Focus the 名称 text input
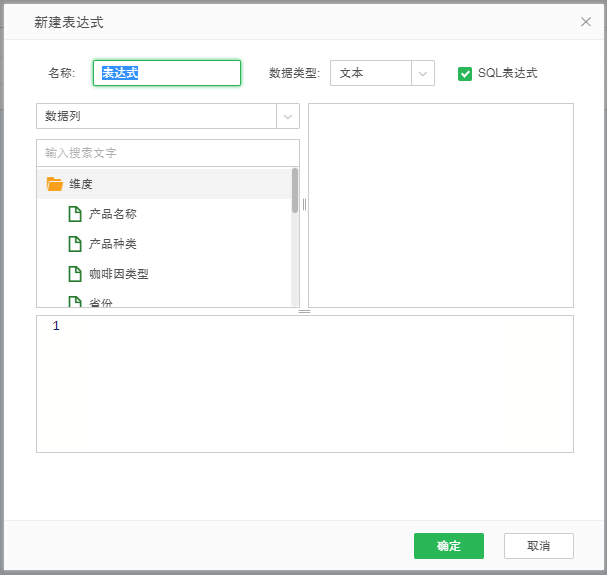The image size is (607, 575). [167, 74]
